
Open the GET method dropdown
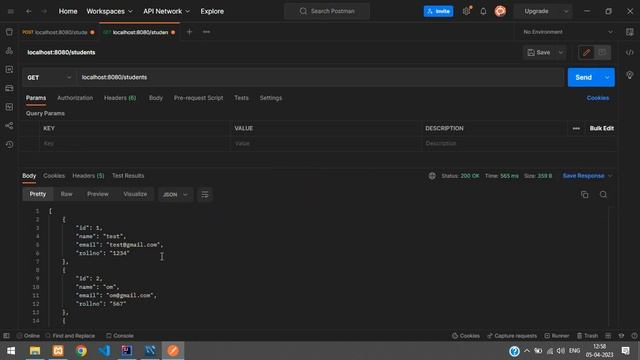point(49,77)
